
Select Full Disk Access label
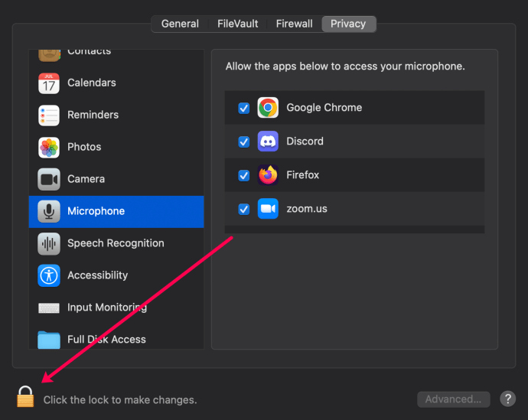pyautogui.click(x=106, y=340)
